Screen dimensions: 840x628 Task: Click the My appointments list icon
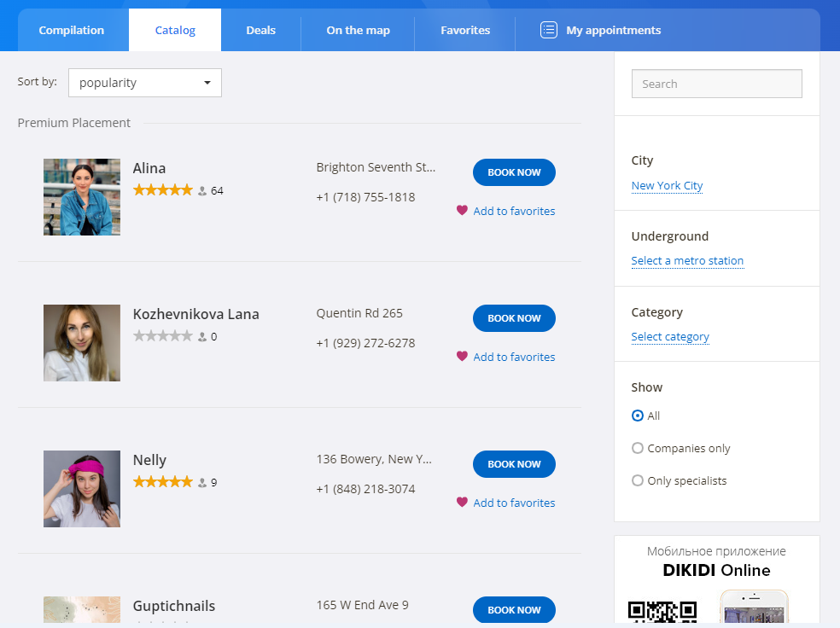pos(549,30)
